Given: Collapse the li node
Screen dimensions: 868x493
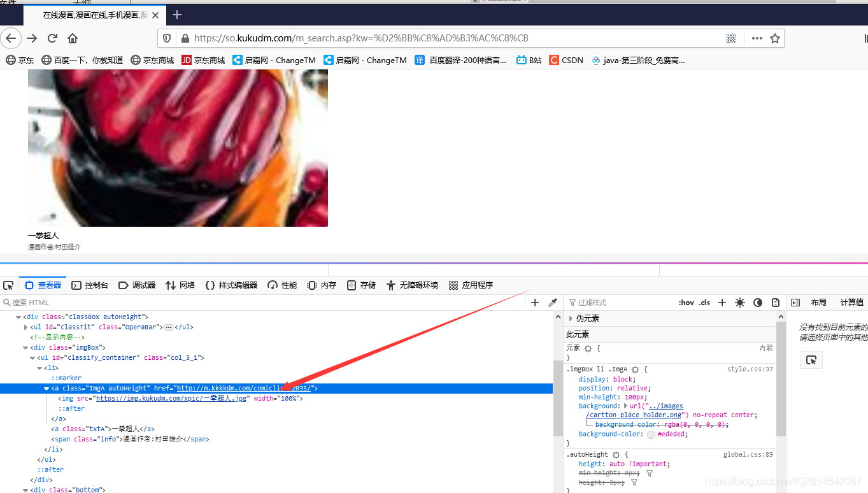Looking at the screenshot, I should pos(39,368).
